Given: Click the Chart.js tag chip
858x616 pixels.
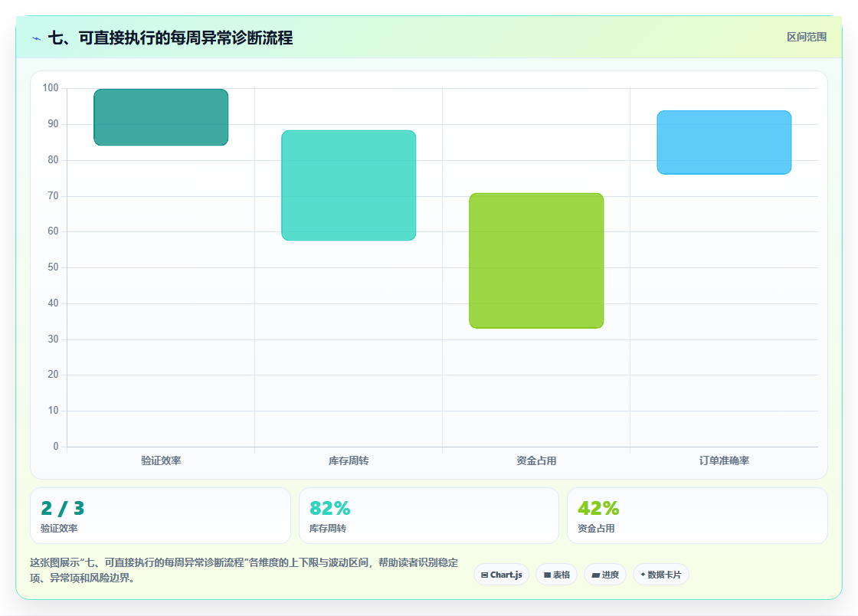Looking at the screenshot, I should pos(501,575).
